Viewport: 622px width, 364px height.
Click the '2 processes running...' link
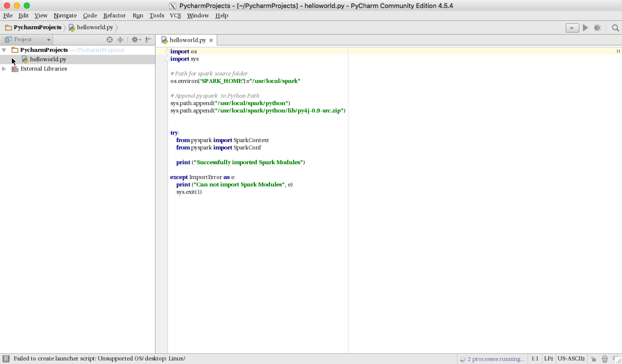coord(496,359)
